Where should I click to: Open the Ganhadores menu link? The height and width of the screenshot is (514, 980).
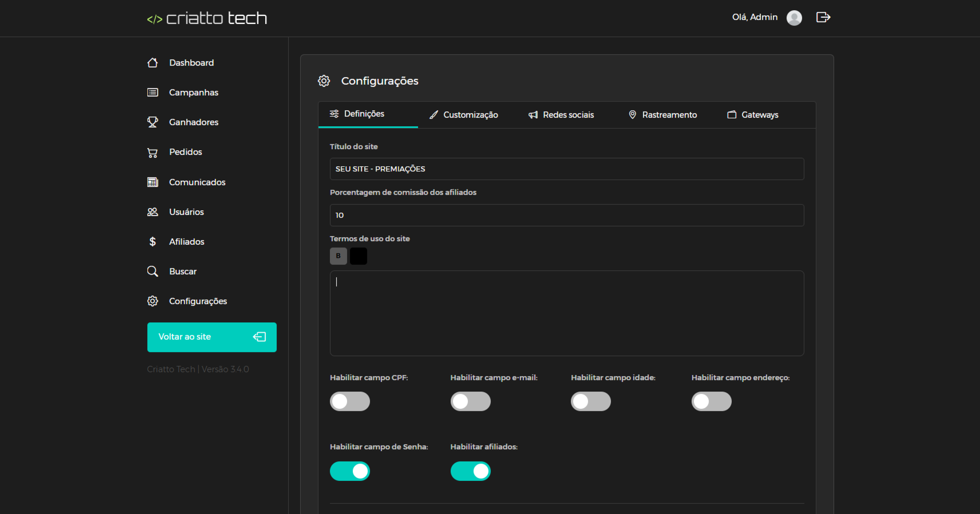pyautogui.click(x=194, y=122)
